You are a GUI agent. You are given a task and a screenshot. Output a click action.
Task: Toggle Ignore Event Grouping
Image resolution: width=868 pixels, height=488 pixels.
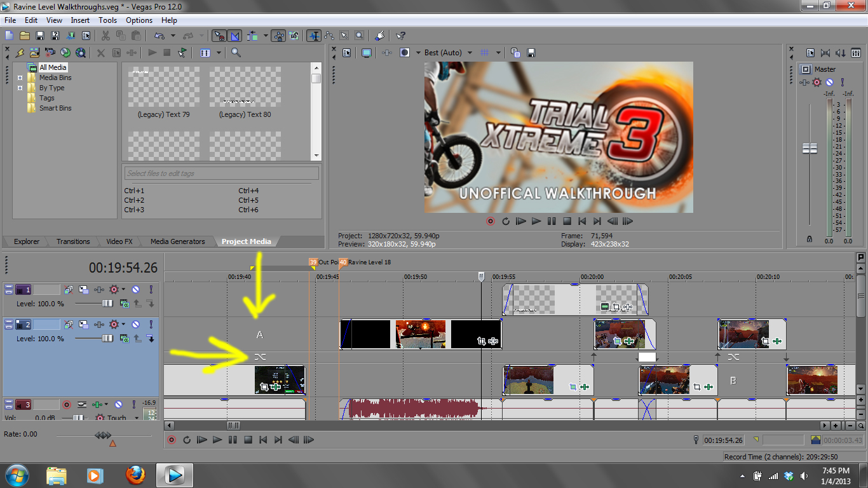[x=294, y=36]
